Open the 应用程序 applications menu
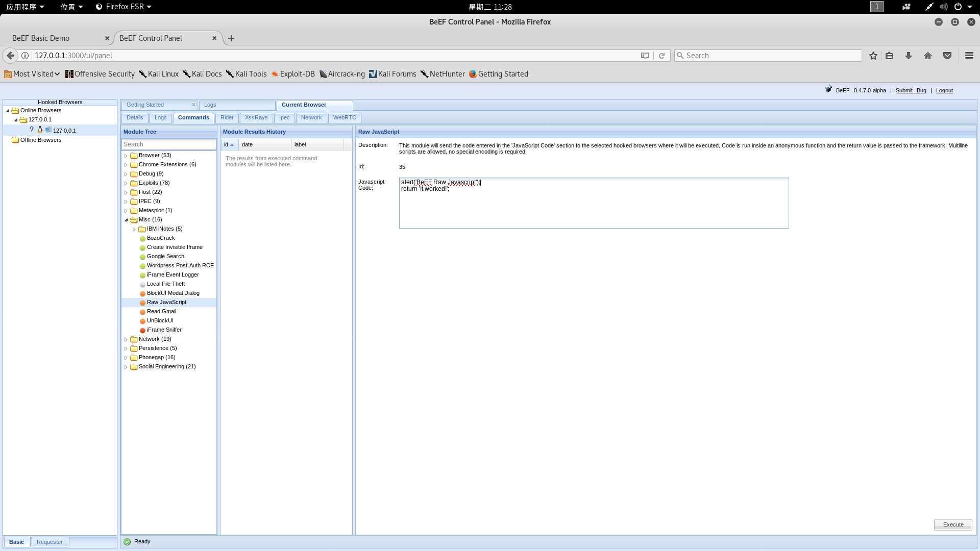This screenshot has width=980, height=551. (x=25, y=7)
